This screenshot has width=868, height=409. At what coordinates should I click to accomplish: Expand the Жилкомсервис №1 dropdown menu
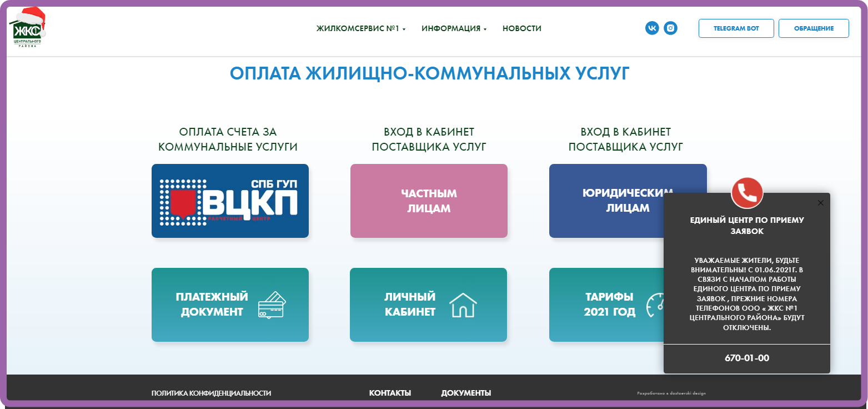(361, 28)
